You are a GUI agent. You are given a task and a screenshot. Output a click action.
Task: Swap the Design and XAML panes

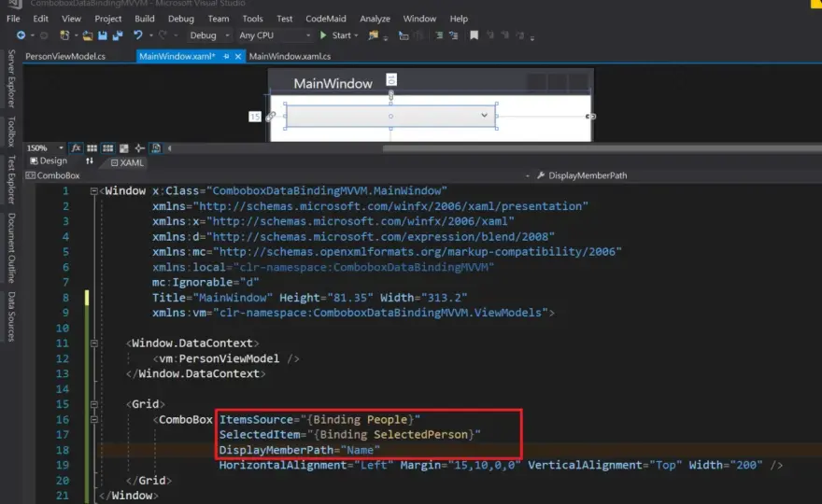pos(90,161)
